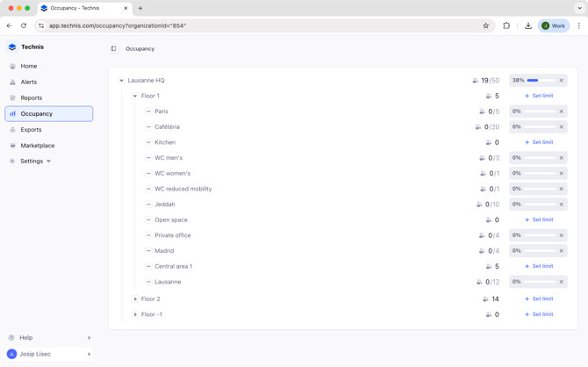Click the Exports sidebar icon

coord(12,130)
